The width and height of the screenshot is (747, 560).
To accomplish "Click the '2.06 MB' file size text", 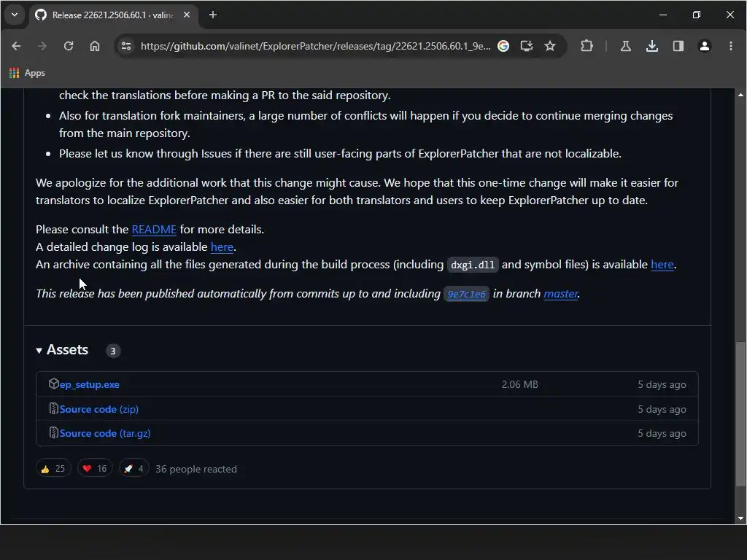I will click(519, 385).
